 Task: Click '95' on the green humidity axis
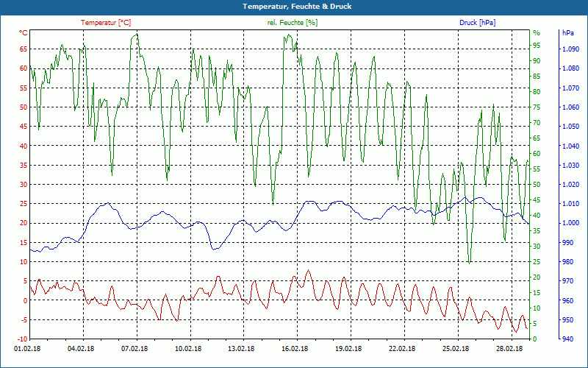(537, 46)
